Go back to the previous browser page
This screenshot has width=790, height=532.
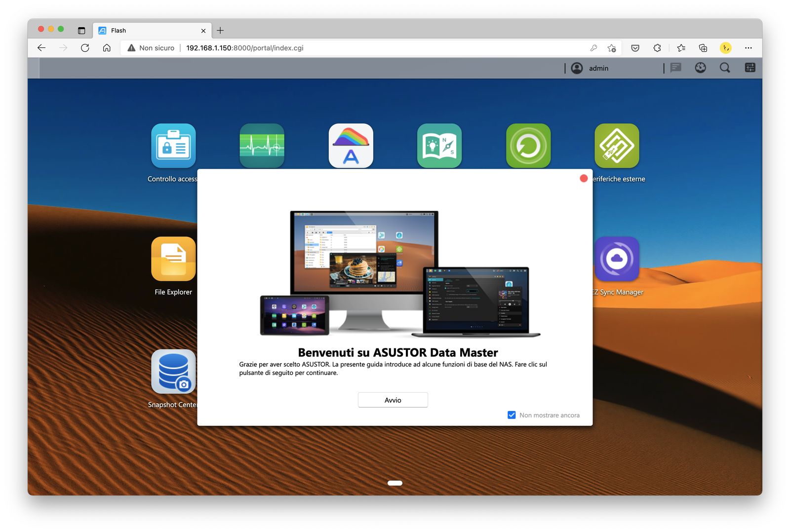pos(41,48)
